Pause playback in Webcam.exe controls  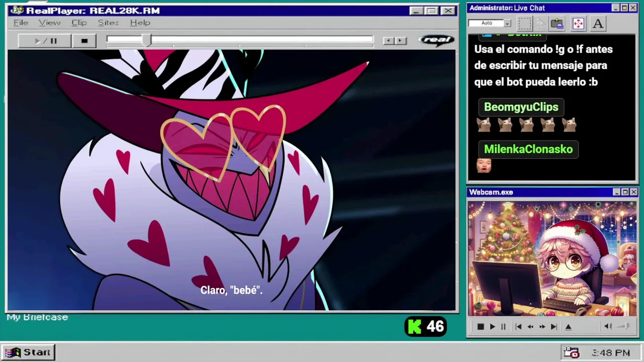click(503, 327)
